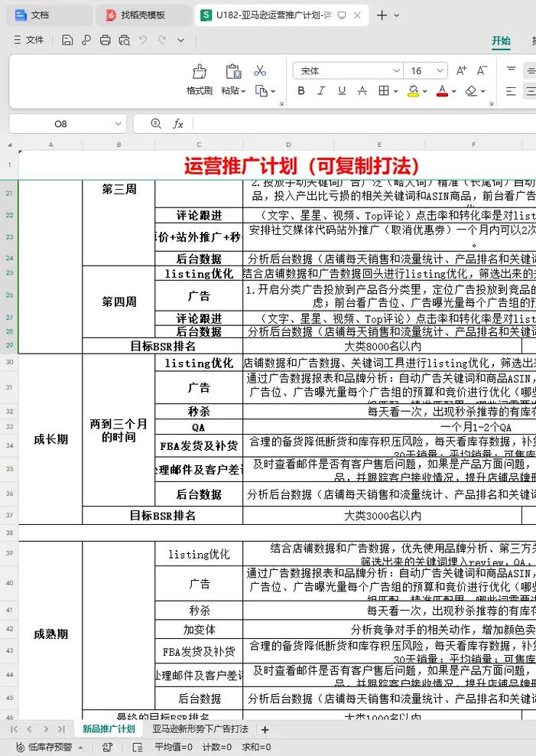Increase font size with A+ icon
This screenshot has width=536, height=756.
tap(461, 71)
